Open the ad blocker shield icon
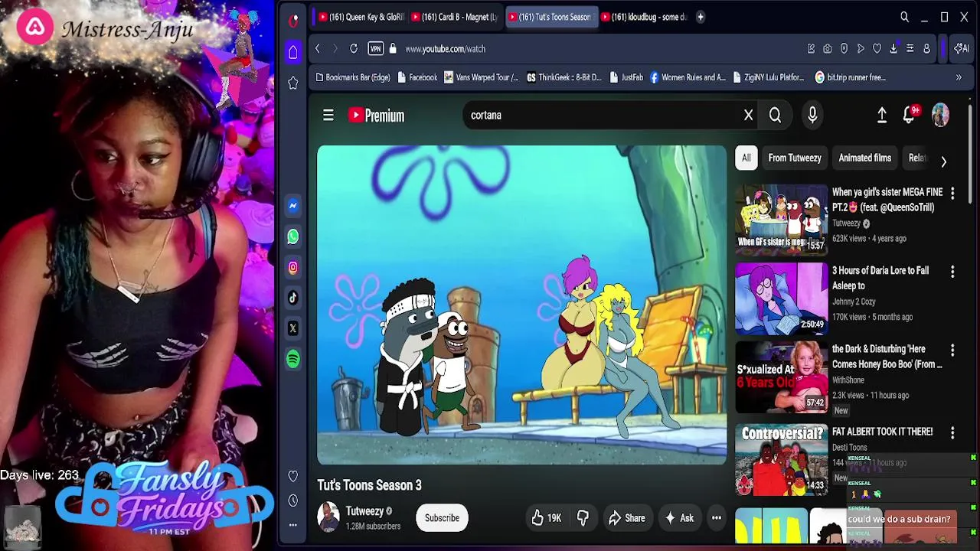Screen dimensions: 980x551 click(844, 49)
